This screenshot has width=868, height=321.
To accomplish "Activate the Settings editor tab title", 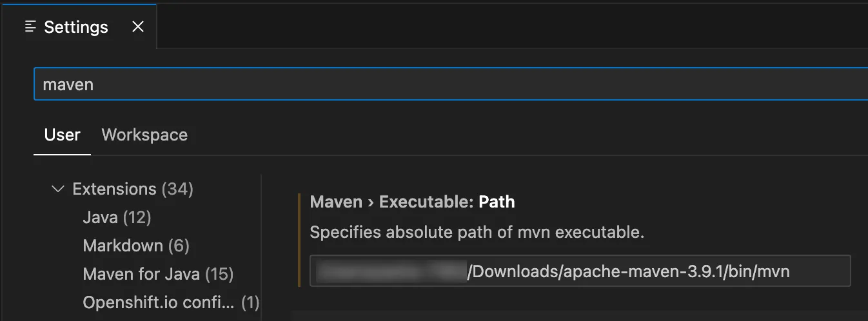I will [x=76, y=27].
